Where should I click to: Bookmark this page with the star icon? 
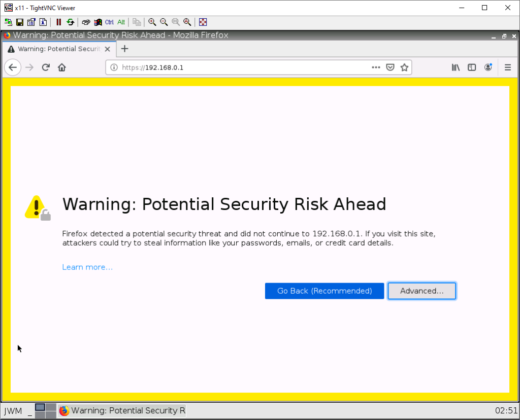404,67
